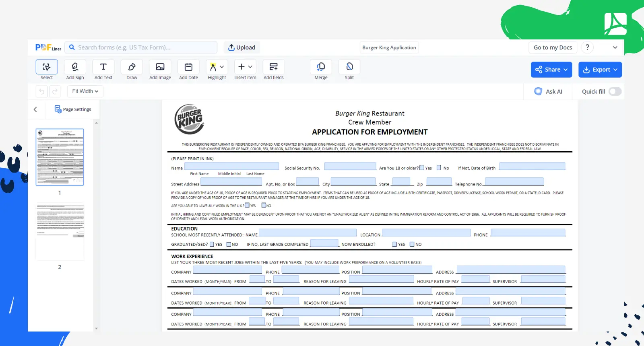Expand the Highlight tool options arrow

(222, 67)
